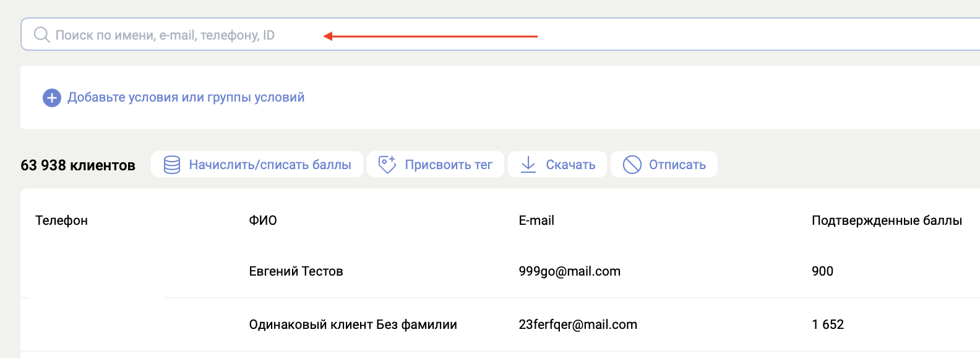The image size is (980, 358).
Task: Open client 'Одинаковый клиент Без фамилии'
Action: coord(353,325)
